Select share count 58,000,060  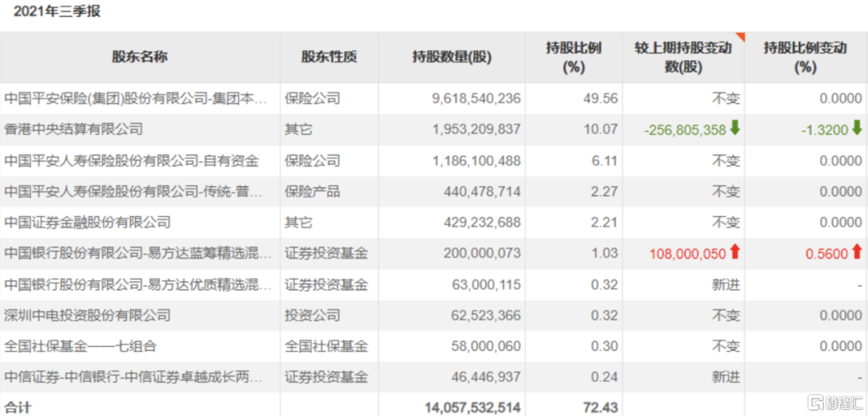[x=486, y=346]
